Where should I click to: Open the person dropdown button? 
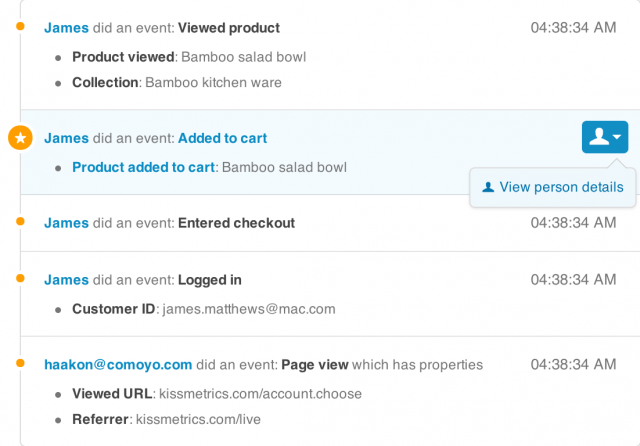point(605,137)
